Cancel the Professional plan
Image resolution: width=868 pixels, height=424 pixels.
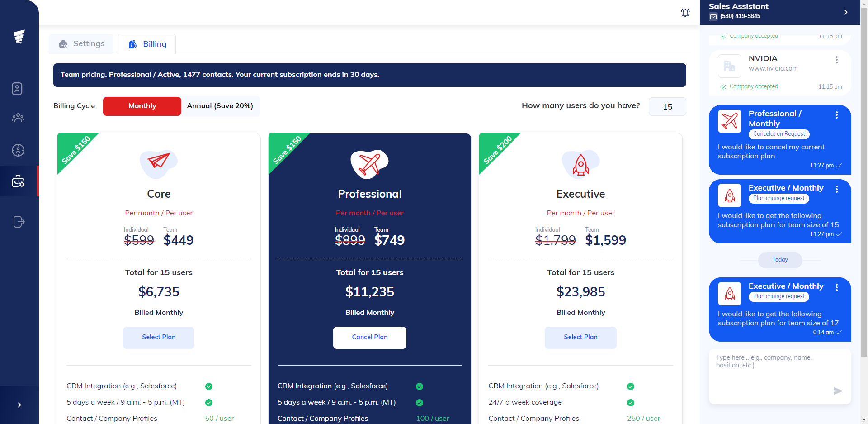(369, 338)
